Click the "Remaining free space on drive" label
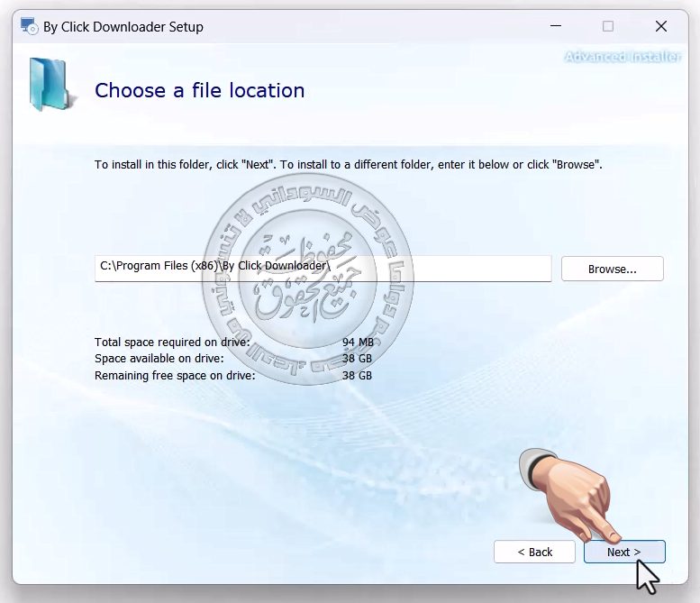700x603 pixels. coord(175,375)
